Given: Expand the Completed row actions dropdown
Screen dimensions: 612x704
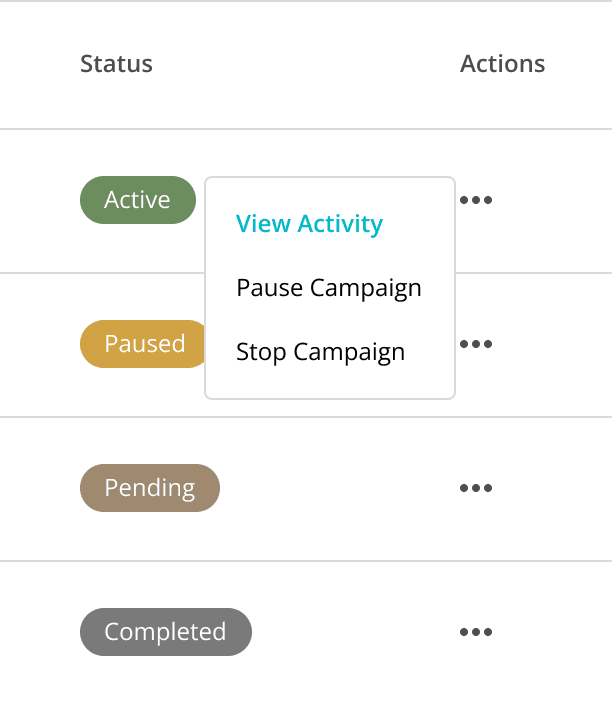Looking at the screenshot, I should pyautogui.click(x=476, y=632).
